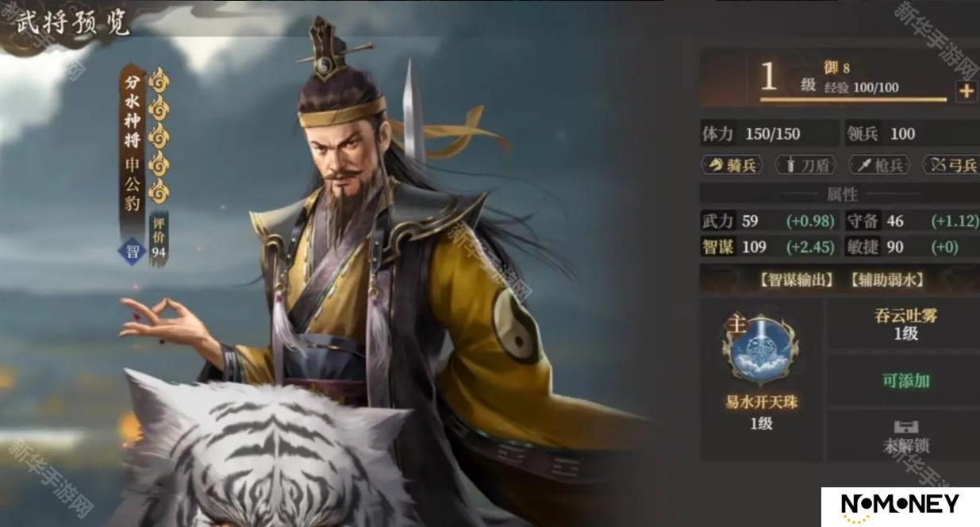980x527 pixels.
Task: Select the 刀盾 sword-shield troop type
Action: pyautogui.click(x=806, y=165)
